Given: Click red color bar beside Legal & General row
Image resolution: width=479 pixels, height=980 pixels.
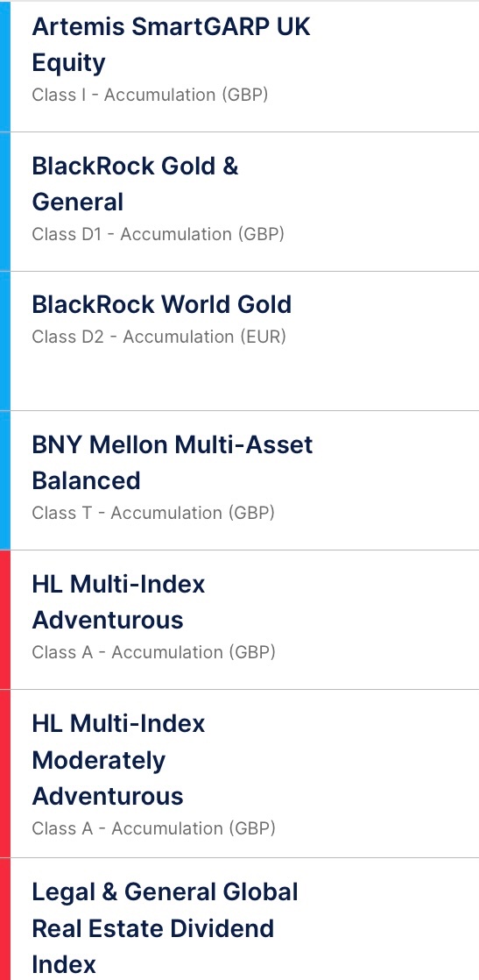Looking at the screenshot, I should [5, 919].
